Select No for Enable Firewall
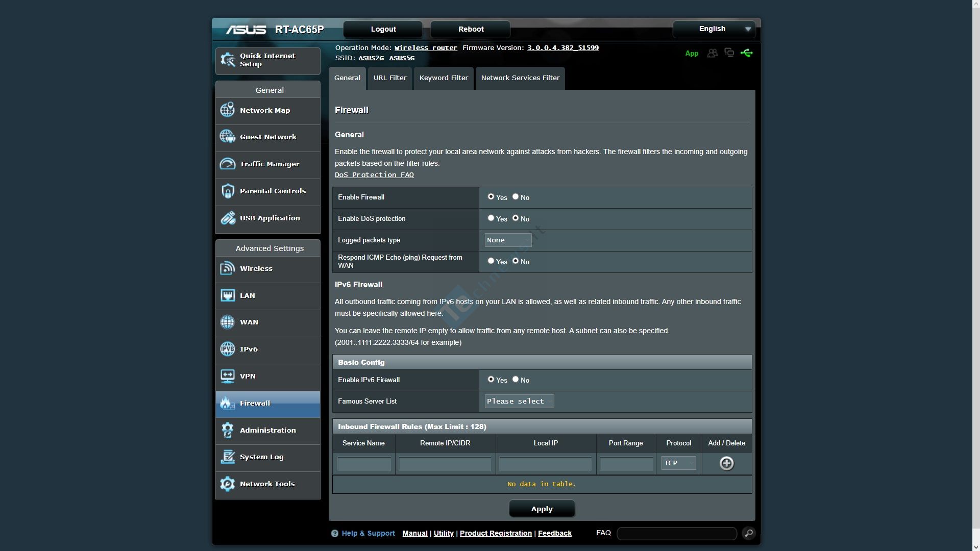The width and height of the screenshot is (980, 551). [516, 196]
